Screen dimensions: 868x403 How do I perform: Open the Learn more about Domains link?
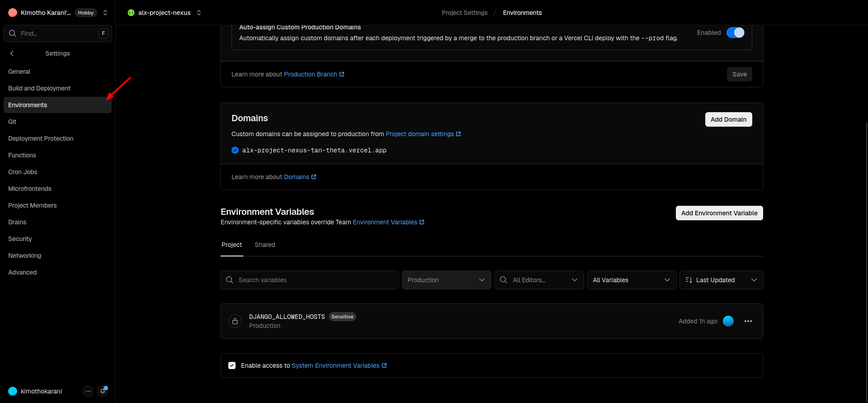click(300, 177)
